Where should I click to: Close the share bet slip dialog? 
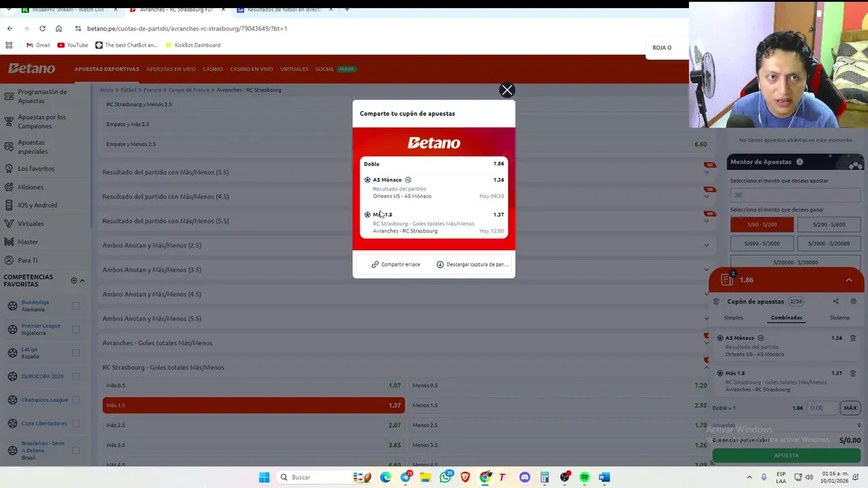tap(507, 90)
